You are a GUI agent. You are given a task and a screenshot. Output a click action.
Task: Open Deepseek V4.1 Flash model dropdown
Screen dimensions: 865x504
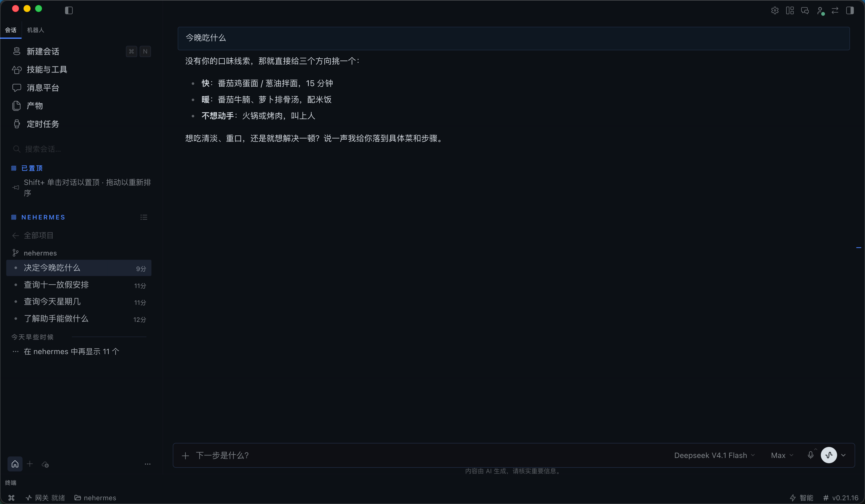tap(714, 456)
